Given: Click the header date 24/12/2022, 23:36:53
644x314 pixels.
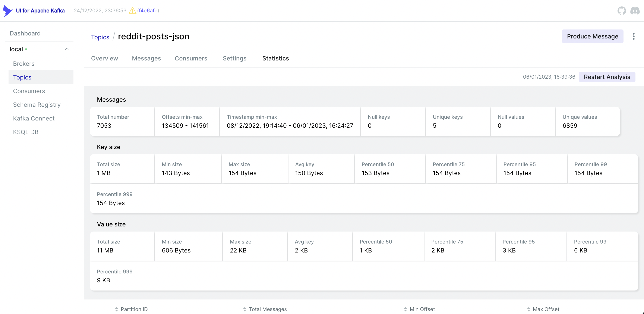Looking at the screenshot, I should (100, 10).
